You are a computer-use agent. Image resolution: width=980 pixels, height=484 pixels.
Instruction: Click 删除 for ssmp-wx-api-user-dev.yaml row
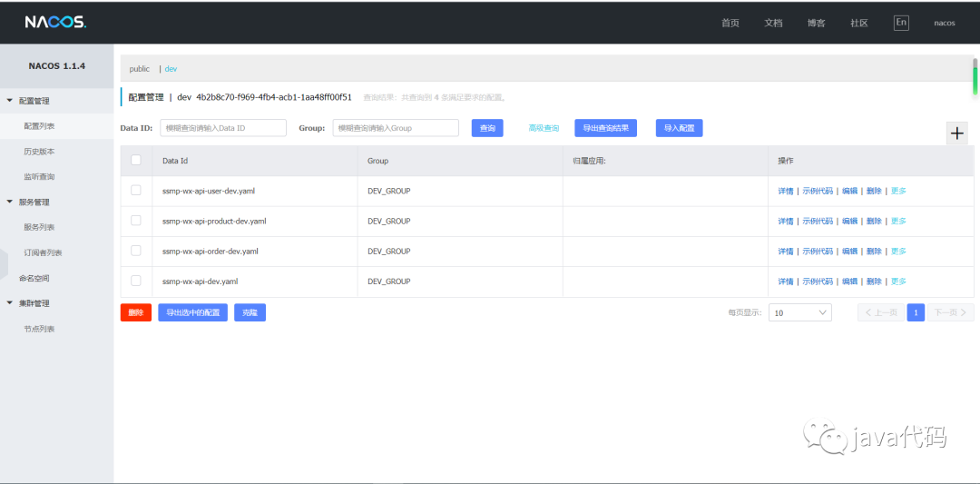click(x=874, y=192)
